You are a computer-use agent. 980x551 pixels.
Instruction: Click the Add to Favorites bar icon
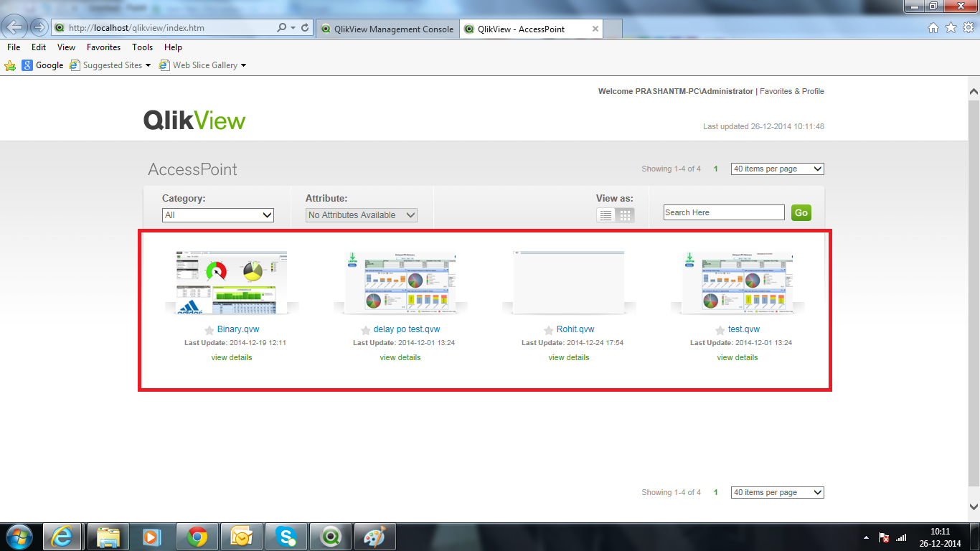coord(10,65)
